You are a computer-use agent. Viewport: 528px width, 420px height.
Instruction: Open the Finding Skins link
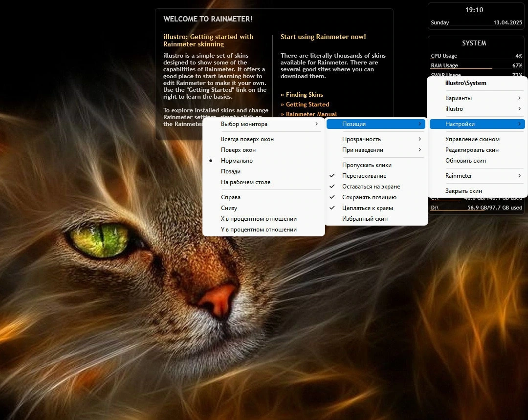(x=302, y=94)
